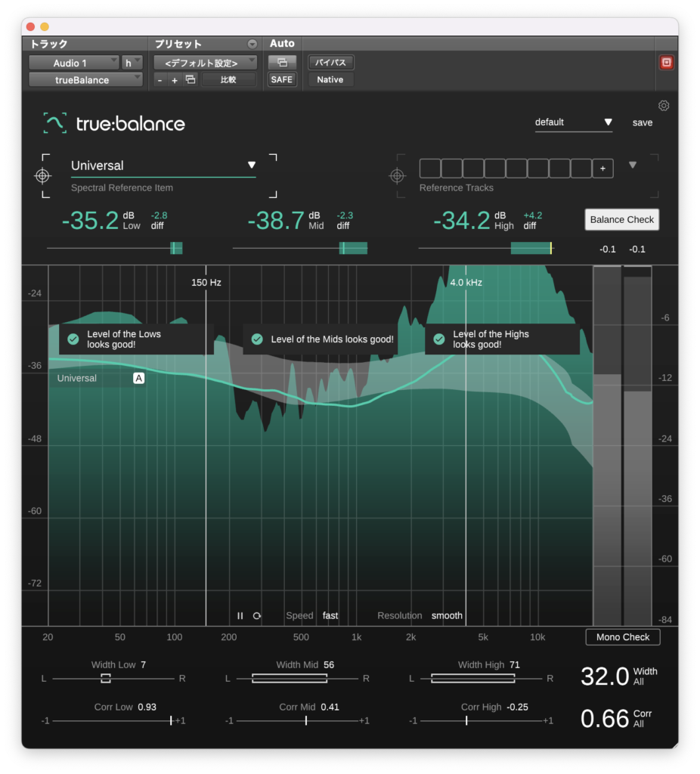Click the Lows check mark icon

pyautogui.click(x=73, y=339)
